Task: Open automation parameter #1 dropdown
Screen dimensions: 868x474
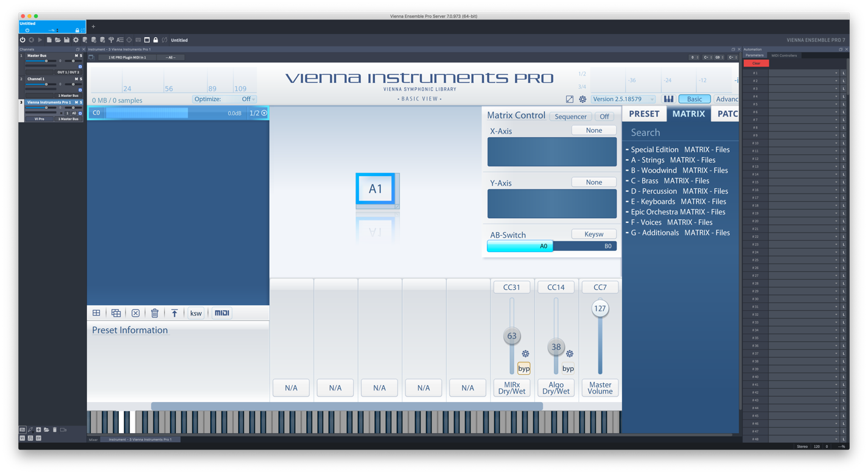Action: tap(803, 73)
